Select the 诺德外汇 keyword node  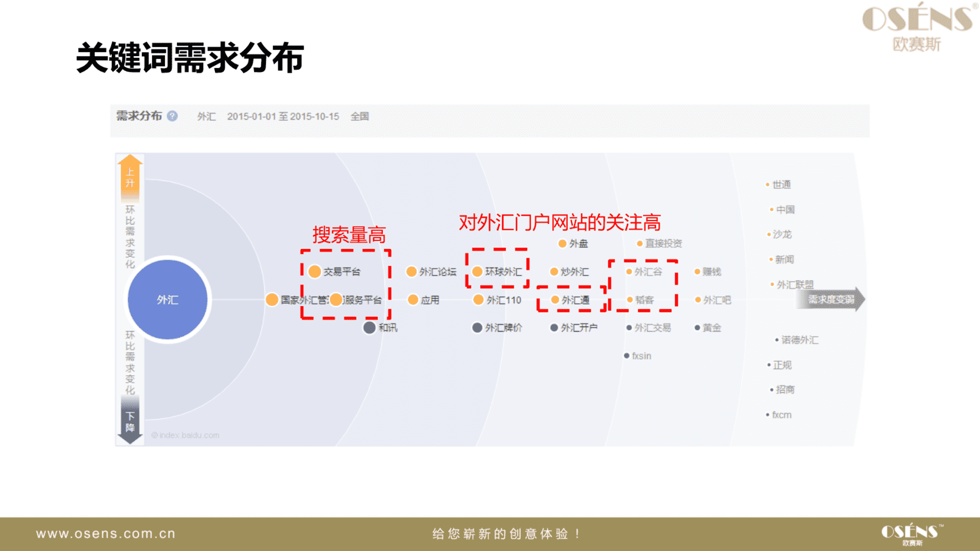click(797, 340)
